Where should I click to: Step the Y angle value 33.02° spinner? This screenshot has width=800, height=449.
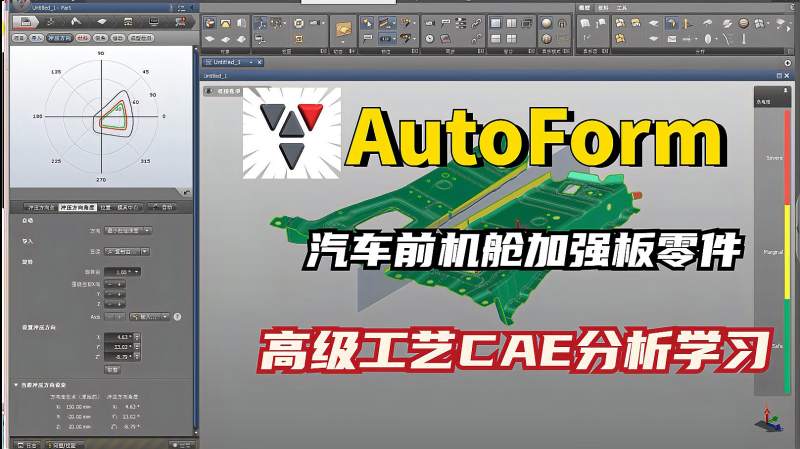[137, 347]
